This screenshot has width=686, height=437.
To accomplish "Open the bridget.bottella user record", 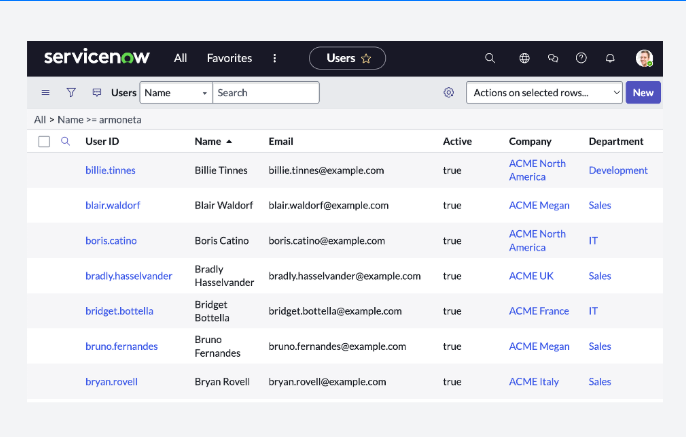I will 119,311.
